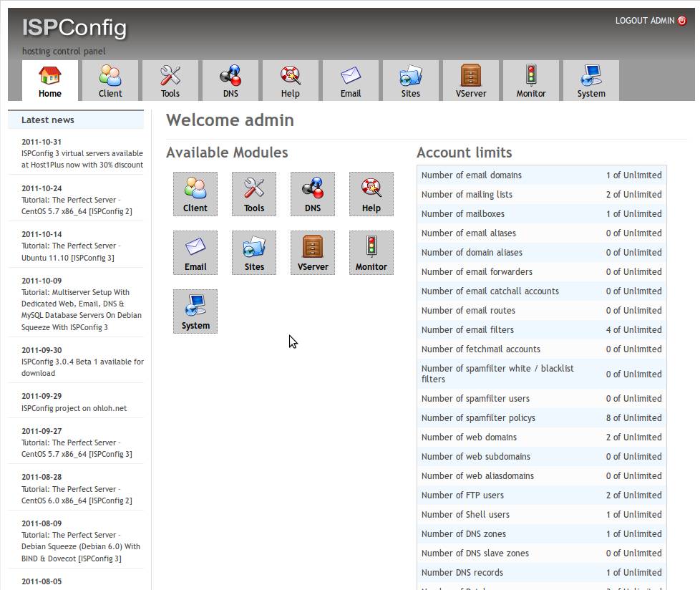Click the Number of spamfilter policys label
Viewport: 700px width, 590px height.
point(478,418)
